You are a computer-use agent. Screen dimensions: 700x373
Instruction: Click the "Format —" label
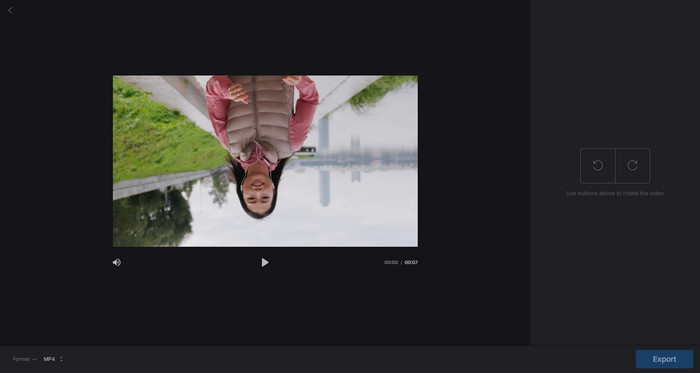[x=25, y=359]
